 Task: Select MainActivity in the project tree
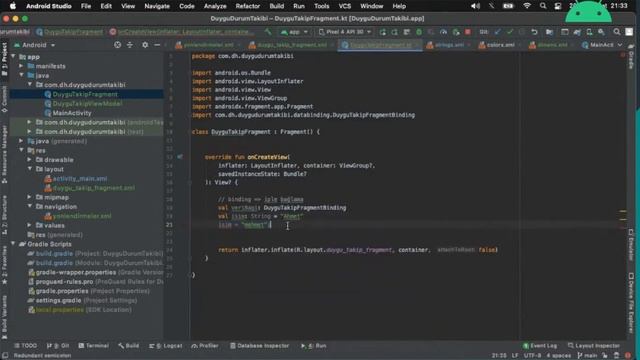coord(72,113)
